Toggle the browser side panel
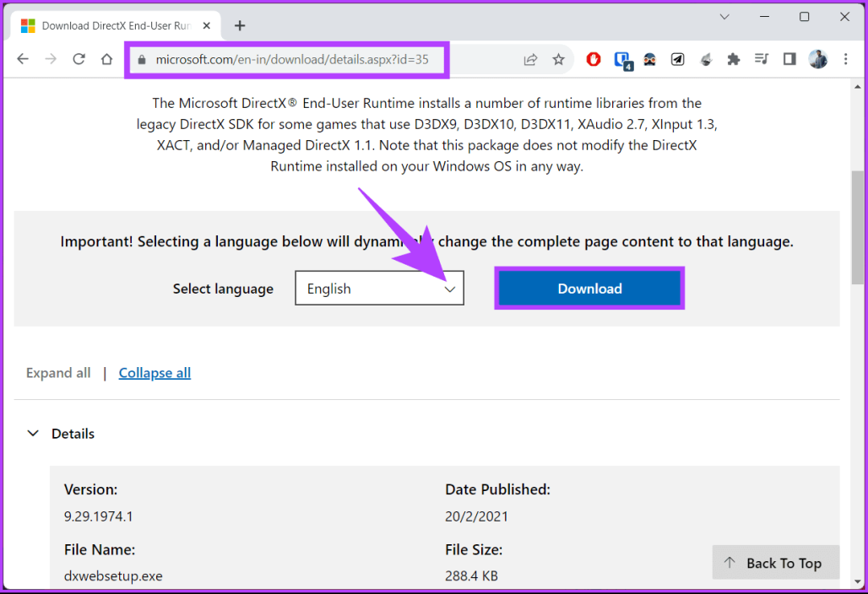 789,59
